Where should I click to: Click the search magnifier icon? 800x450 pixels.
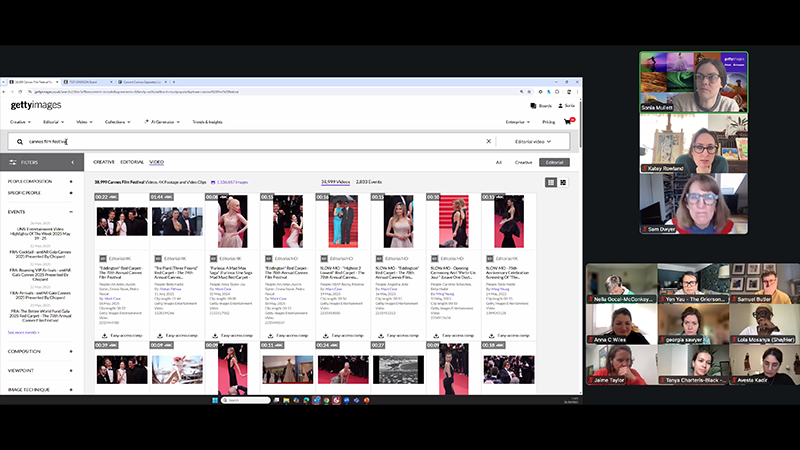click(19, 141)
